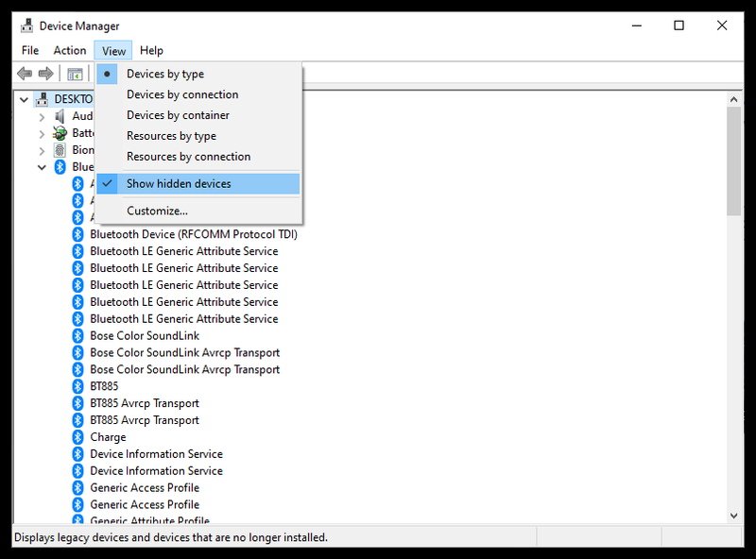756x559 pixels.
Task: Select the Devices by connection view
Action: [182, 94]
